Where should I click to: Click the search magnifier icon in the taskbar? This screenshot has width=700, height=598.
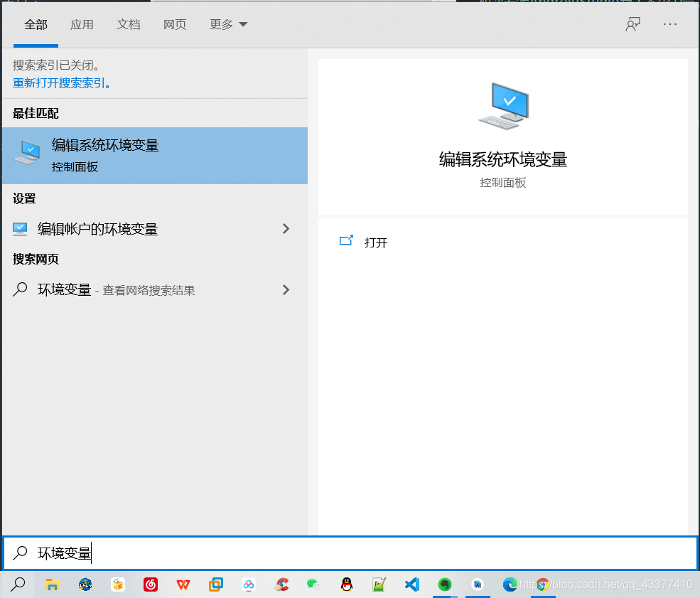pyautogui.click(x=18, y=584)
